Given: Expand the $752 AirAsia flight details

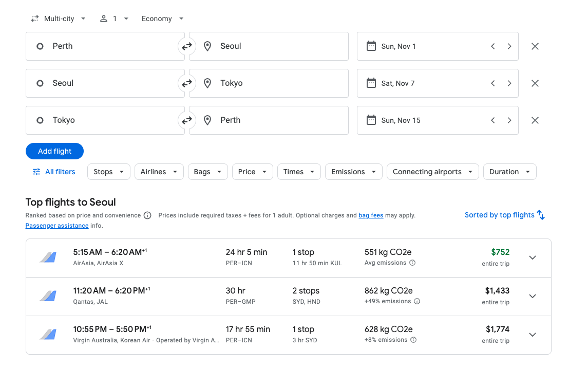Looking at the screenshot, I should coord(532,258).
